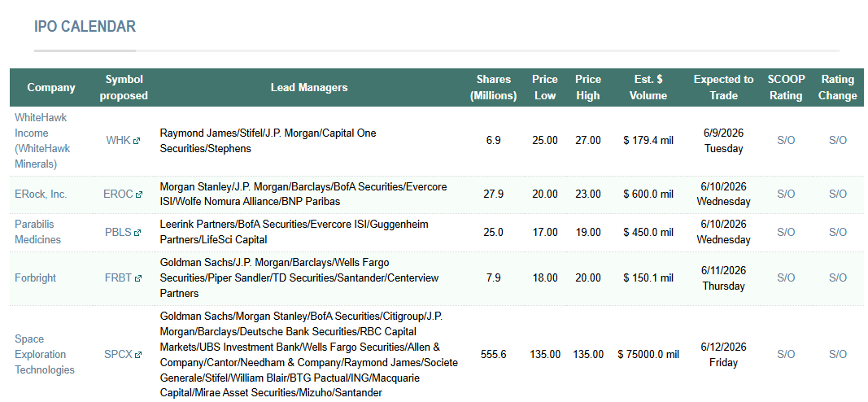This screenshot has width=868, height=402.
Task: Open external link icon beside EROC symbol
Action: pyautogui.click(x=139, y=194)
